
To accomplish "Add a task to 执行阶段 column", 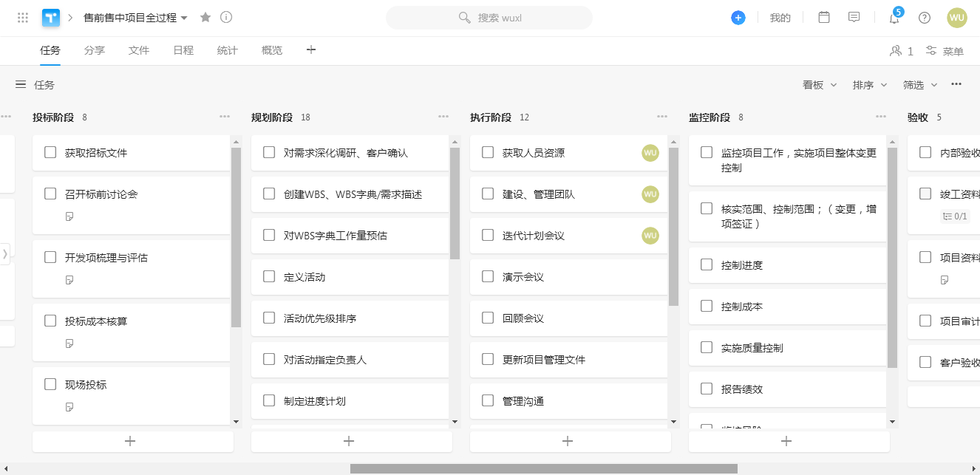I will point(571,441).
